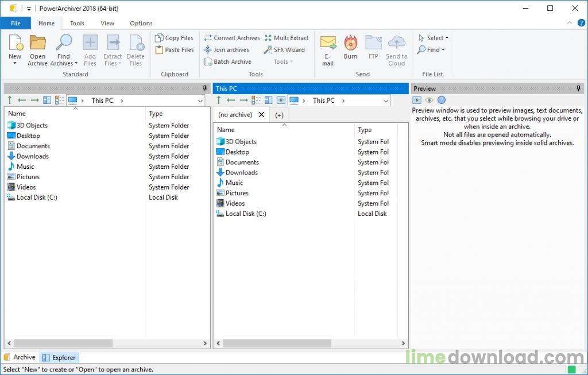588x375 pixels.
Task: Expand the This PC address bar dropdown
Action: coord(200,100)
